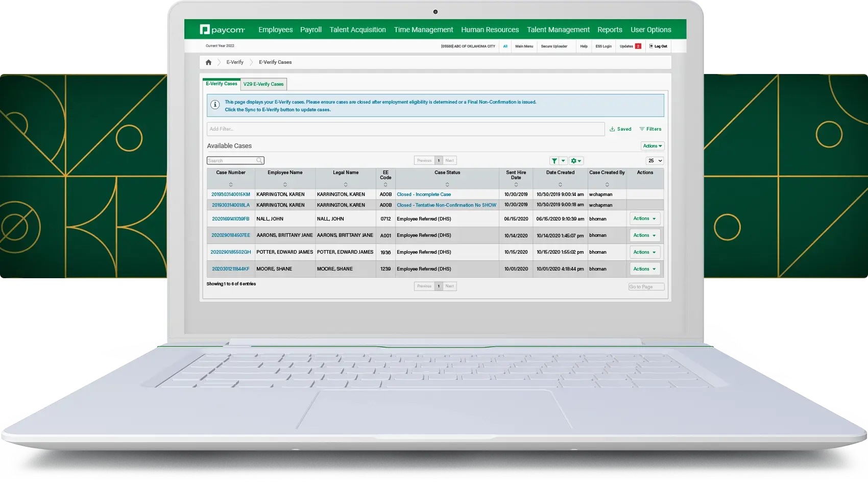Expand the Available Cases Actions dropdown
Viewport: 868px width, 488px height.
[653, 146]
